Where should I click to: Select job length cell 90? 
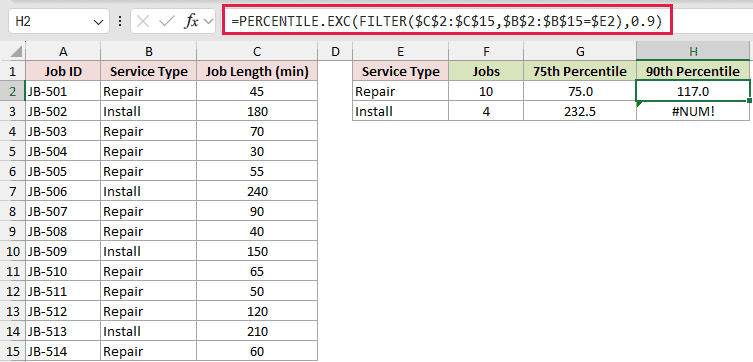pos(257,211)
